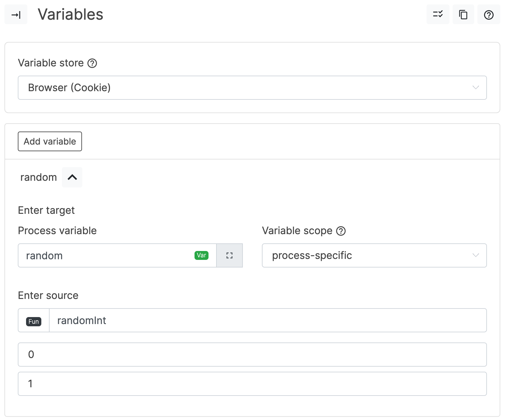Click the Add variable button
506x420 pixels.
pos(50,141)
